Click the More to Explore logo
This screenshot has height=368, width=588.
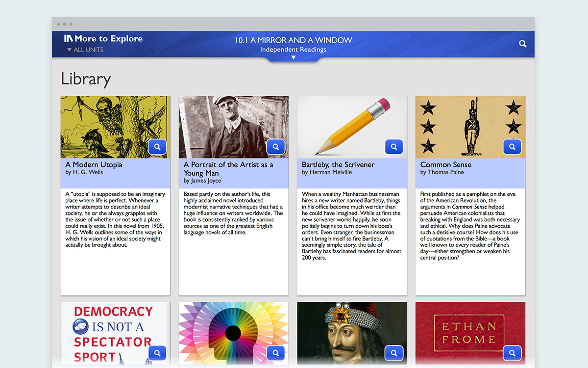point(103,39)
